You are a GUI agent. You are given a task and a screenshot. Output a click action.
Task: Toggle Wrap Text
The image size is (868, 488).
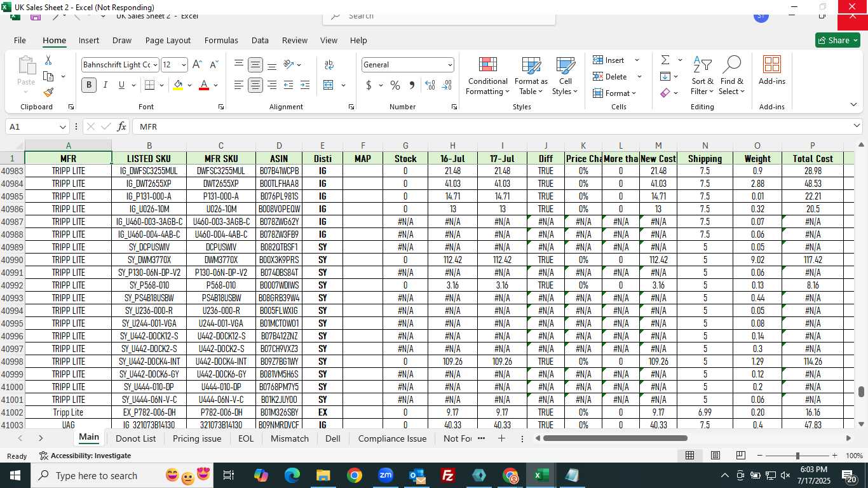click(x=329, y=65)
